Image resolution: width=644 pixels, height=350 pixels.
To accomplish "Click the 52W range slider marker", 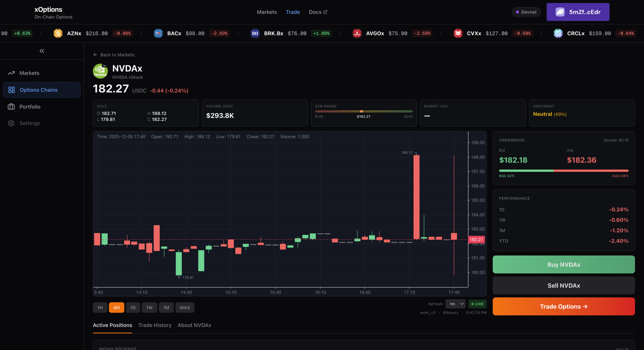I will pos(361,111).
